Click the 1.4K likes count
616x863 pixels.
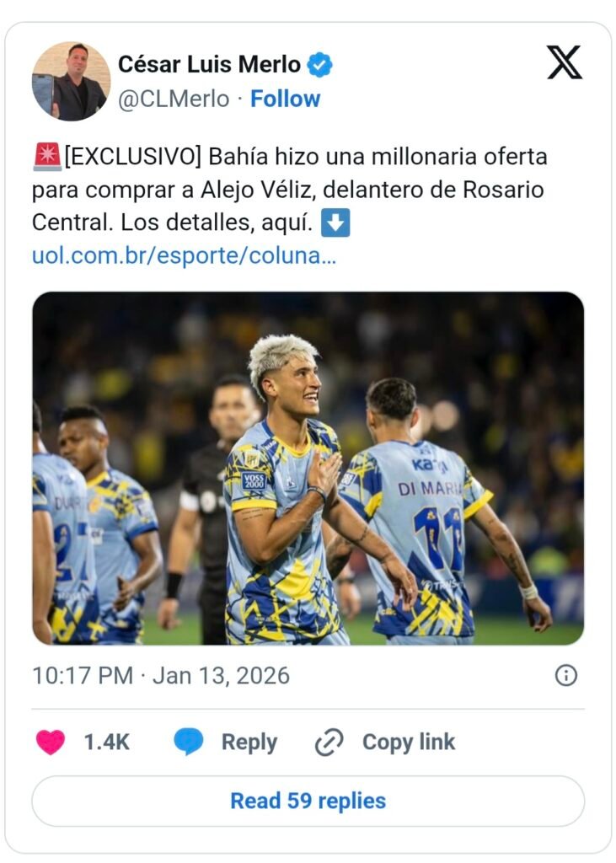(106, 742)
